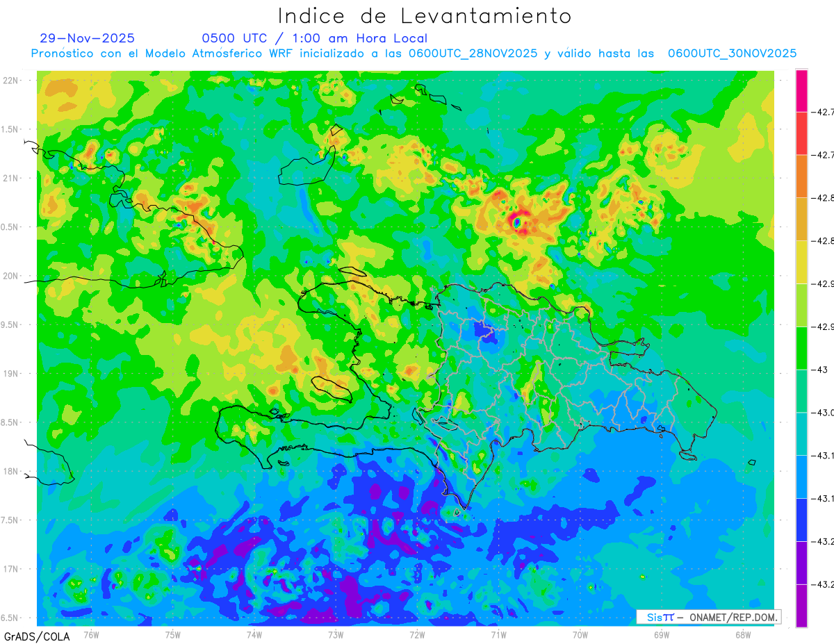Click the title 'Indice de Levantamiento'
The image size is (834, 644).
coord(424,15)
